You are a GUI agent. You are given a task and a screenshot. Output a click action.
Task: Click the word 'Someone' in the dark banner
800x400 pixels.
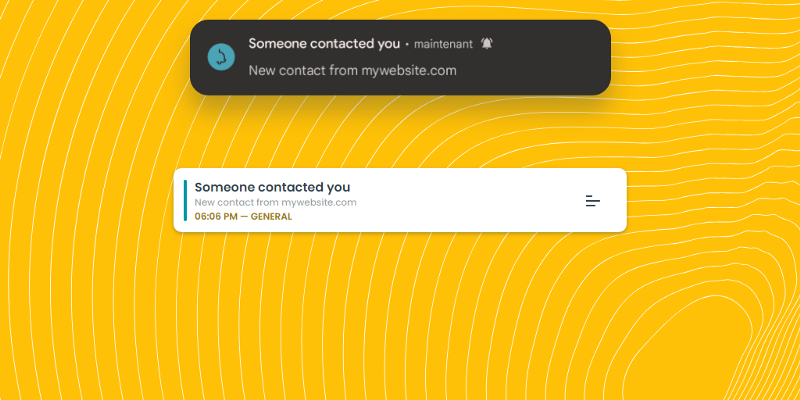pyautogui.click(x=278, y=44)
